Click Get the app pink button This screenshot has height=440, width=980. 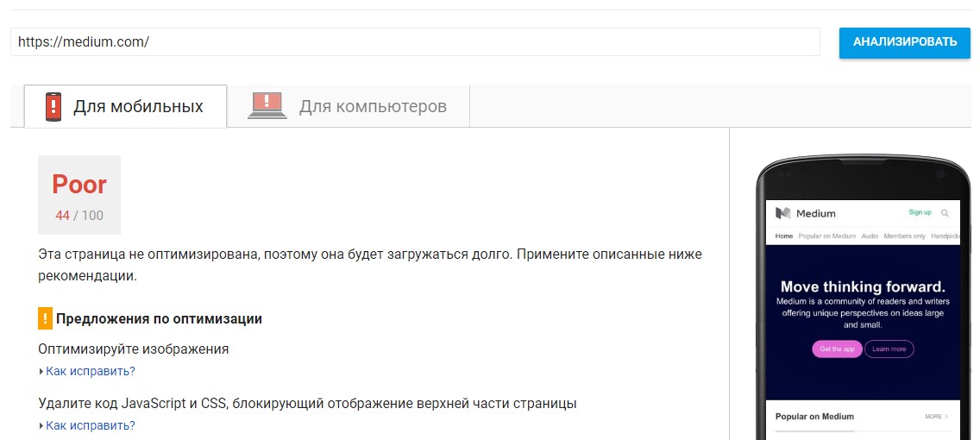point(837,349)
